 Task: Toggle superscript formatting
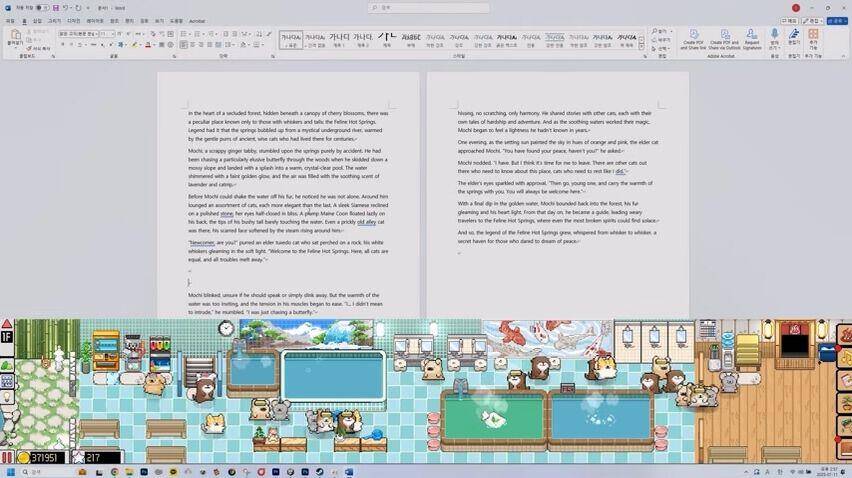click(x=111, y=45)
